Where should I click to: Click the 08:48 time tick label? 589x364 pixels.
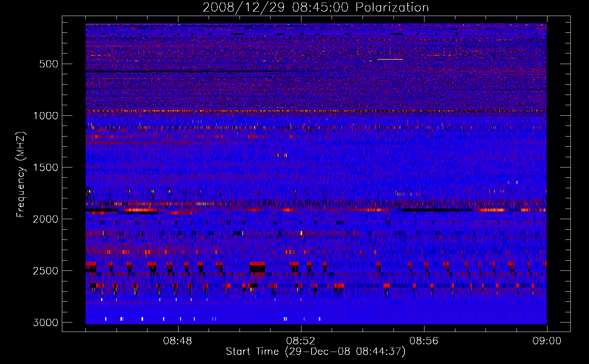click(x=178, y=341)
